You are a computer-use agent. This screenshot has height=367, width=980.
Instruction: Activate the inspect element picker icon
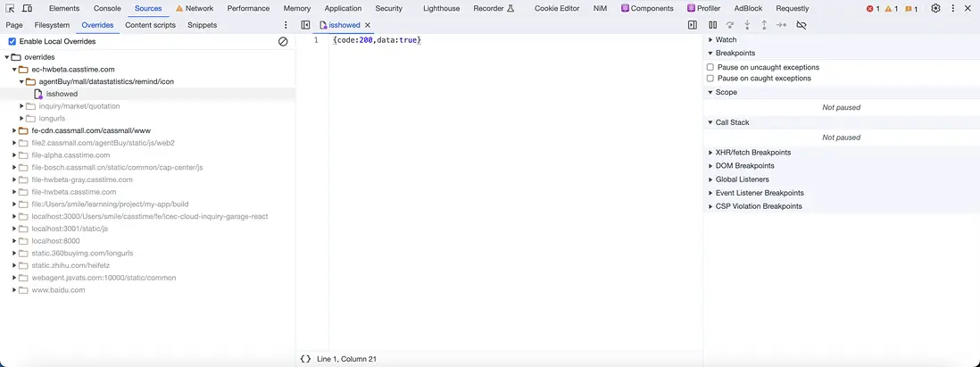(10, 8)
